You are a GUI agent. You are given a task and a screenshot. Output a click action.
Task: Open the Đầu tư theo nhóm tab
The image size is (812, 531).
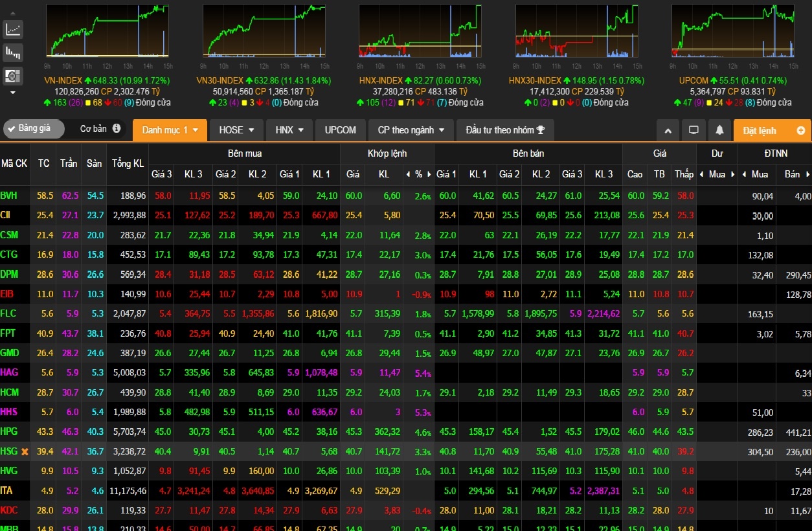(x=504, y=130)
